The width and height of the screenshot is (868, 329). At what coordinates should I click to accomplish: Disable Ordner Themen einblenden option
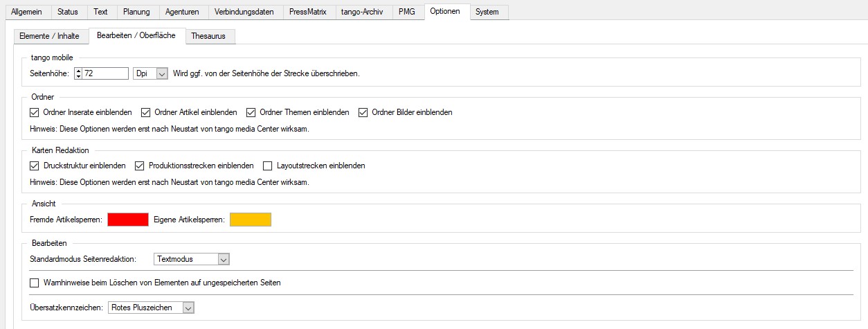pyautogui.click(x=251, y=112)
